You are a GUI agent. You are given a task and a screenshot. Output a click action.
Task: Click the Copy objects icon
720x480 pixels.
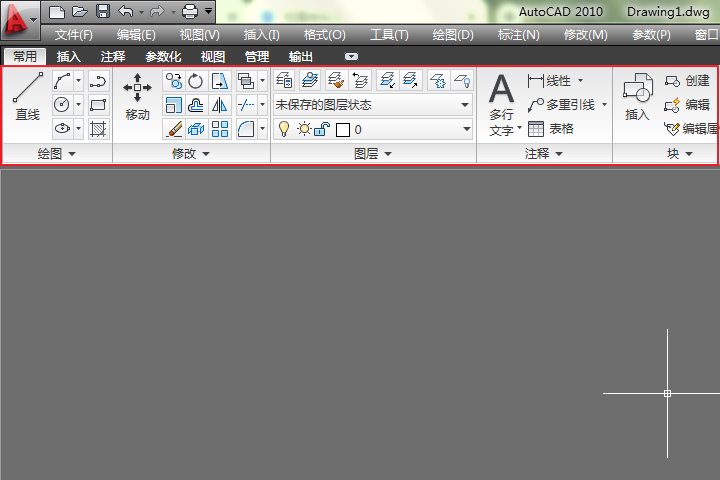coord(174,81)
